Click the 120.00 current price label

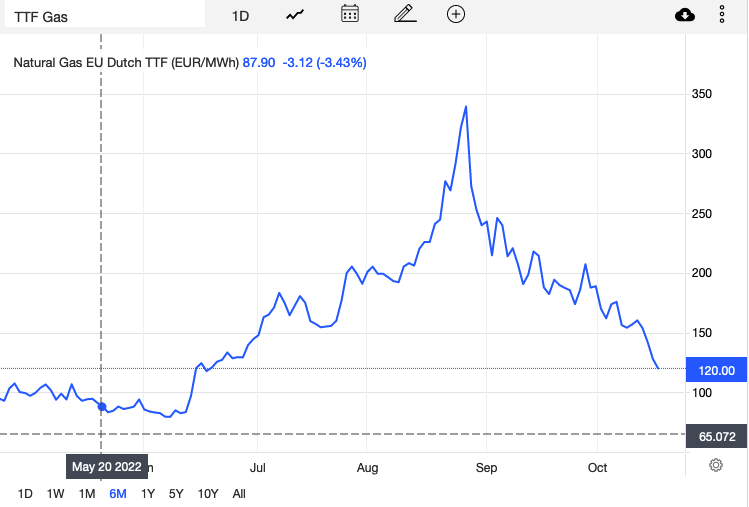point(716,370)
